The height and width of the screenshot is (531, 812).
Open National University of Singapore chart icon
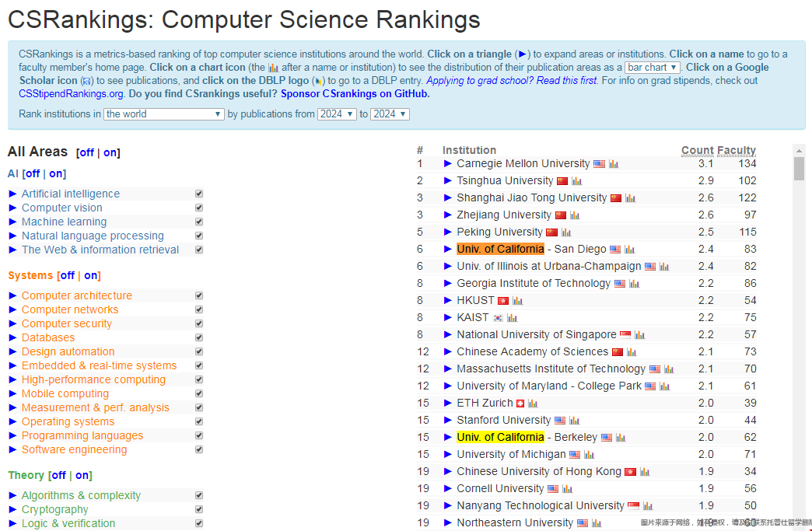640,335
